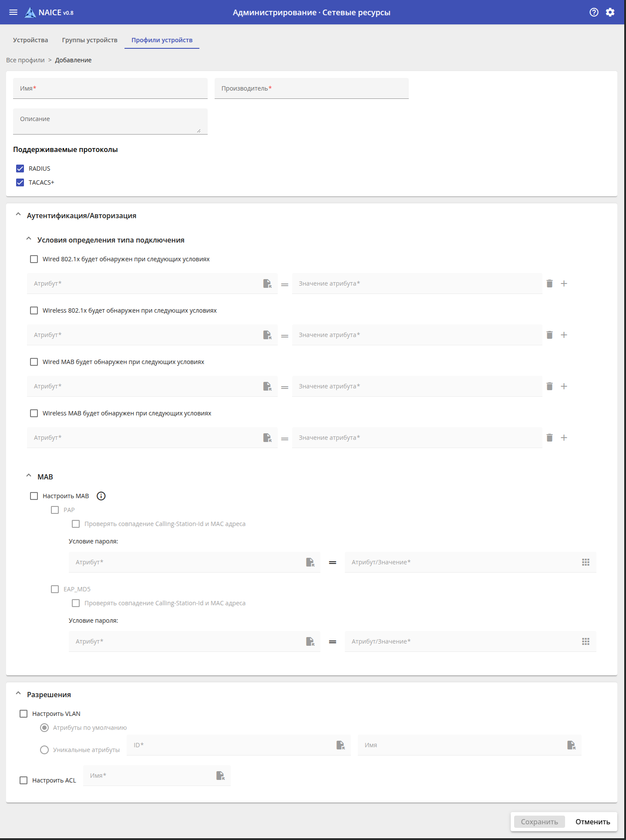This screenshot has height=840, width=626.
Task: Delete the Wireless 802.1x condition row
Action: coord(549,335)
